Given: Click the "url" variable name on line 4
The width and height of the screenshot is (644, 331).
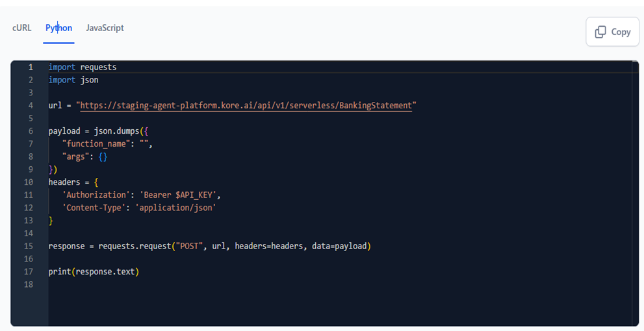Looking at the screenshot, I should [x=55, y=105].
